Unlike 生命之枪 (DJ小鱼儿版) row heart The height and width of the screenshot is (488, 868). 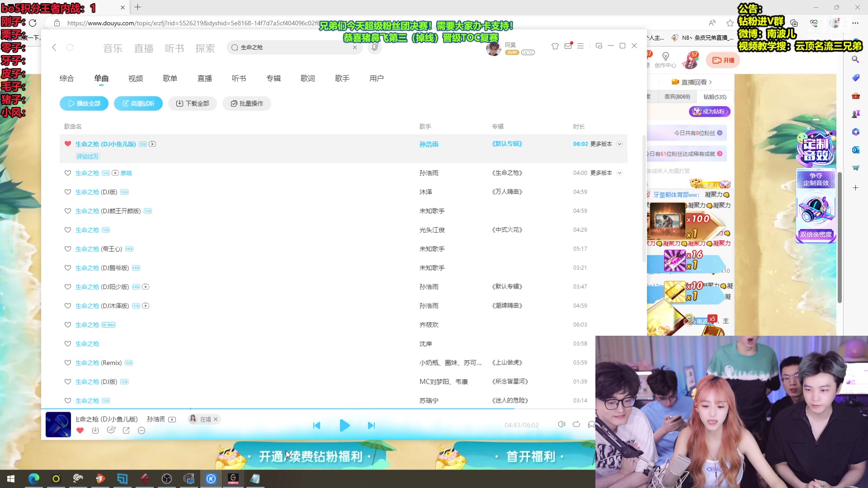68,144
